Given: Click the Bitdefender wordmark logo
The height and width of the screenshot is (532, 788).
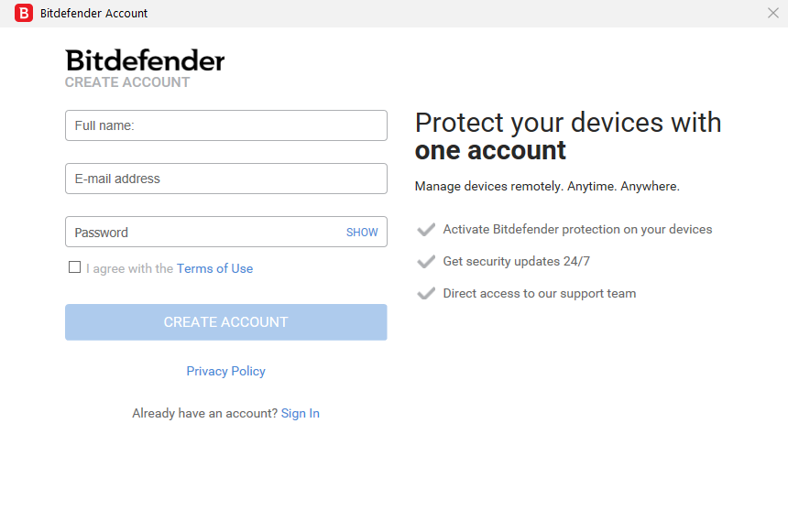Looking at the screenshot, I should 145,60.
